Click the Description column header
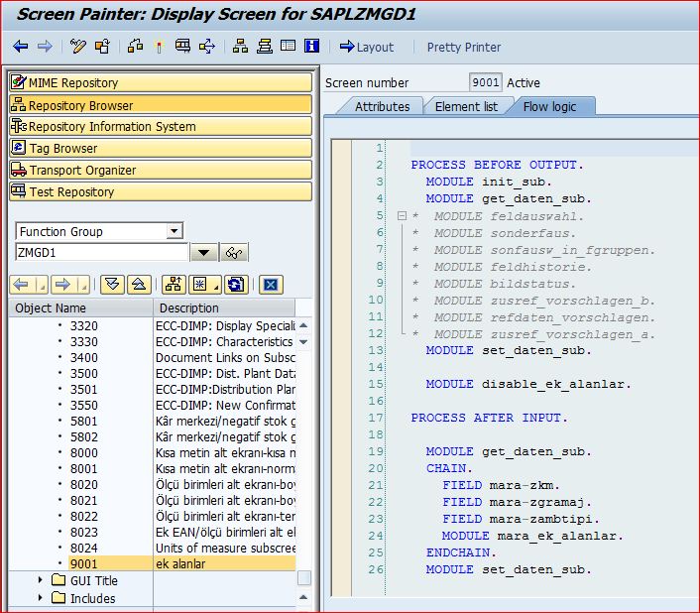The height and width of the screenshot is (613, 700). tap(224, 308)
